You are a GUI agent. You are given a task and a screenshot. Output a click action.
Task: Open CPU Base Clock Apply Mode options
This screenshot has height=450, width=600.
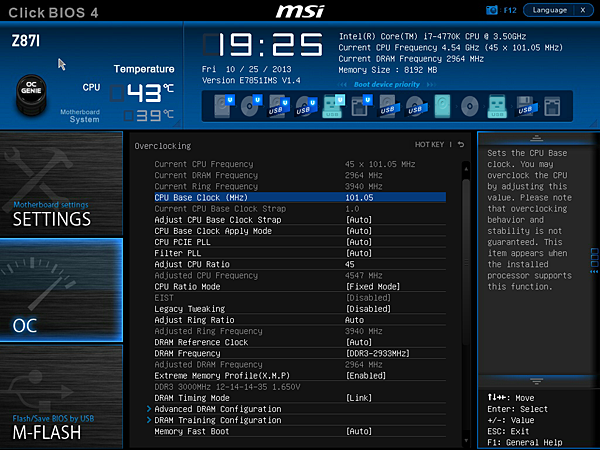point(300,231)
